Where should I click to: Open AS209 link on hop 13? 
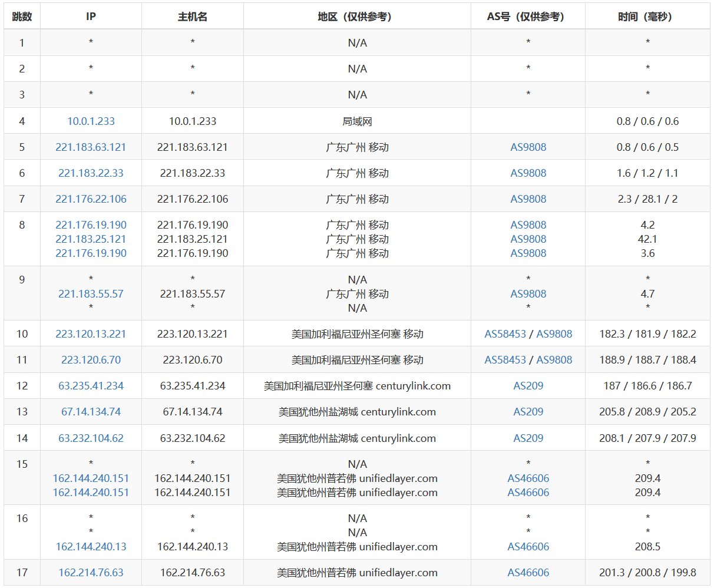(x=528, y=411)
